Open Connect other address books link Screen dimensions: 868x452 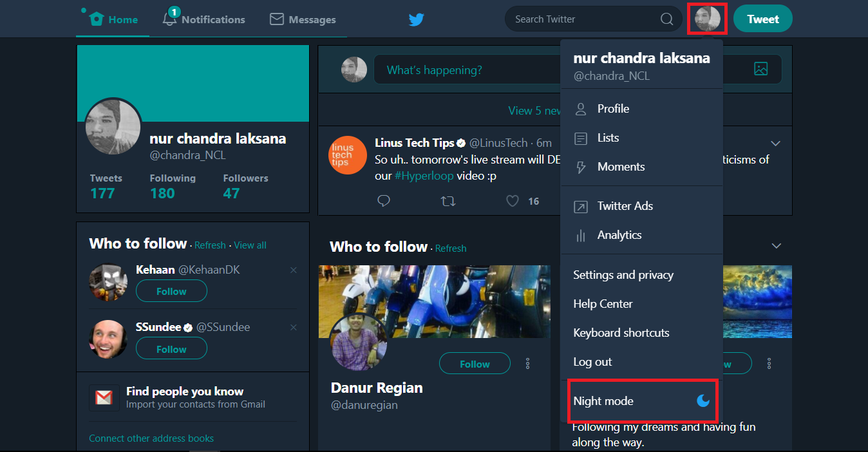point(151,438)
